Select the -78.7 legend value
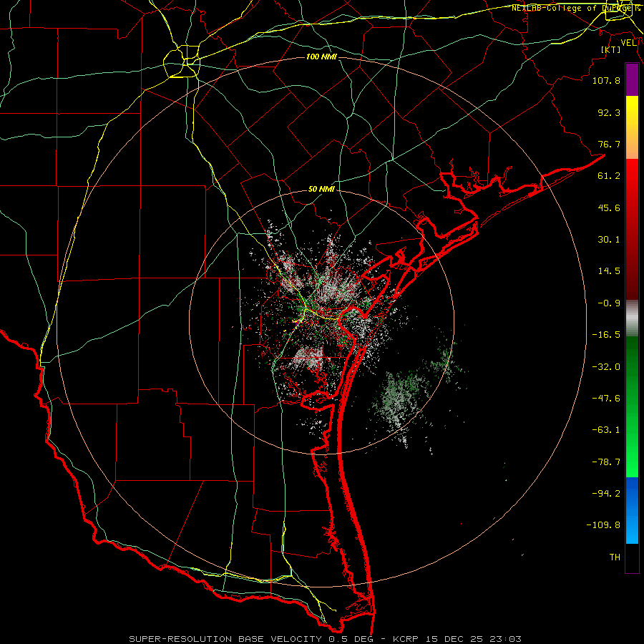 606,462
